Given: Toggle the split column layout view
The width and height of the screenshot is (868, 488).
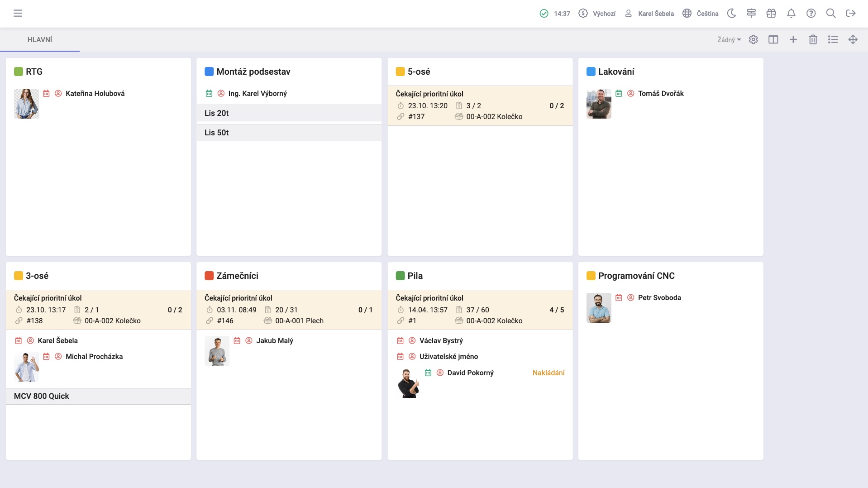Looking at the screenshot, I should coord(773,39).
